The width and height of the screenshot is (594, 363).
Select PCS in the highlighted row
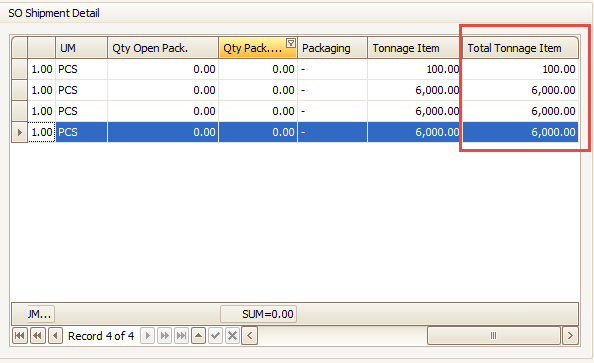point(81,132)
